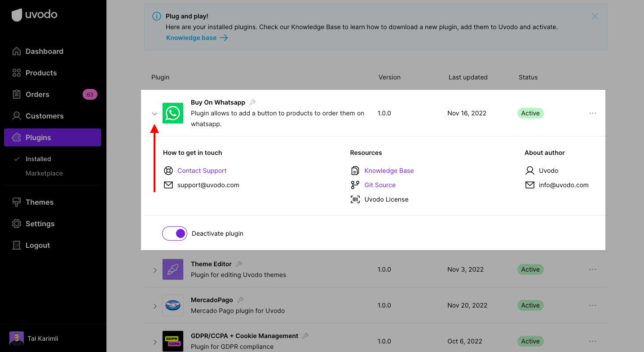Click the info icon in the banner
The width and height of the screenshot is (644, 352).
click(x=157, y=16)
